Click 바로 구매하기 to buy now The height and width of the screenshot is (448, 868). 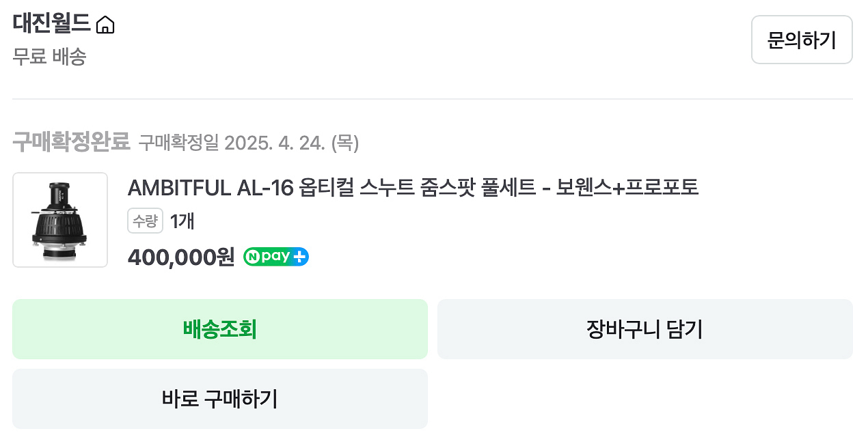(220, 399)
